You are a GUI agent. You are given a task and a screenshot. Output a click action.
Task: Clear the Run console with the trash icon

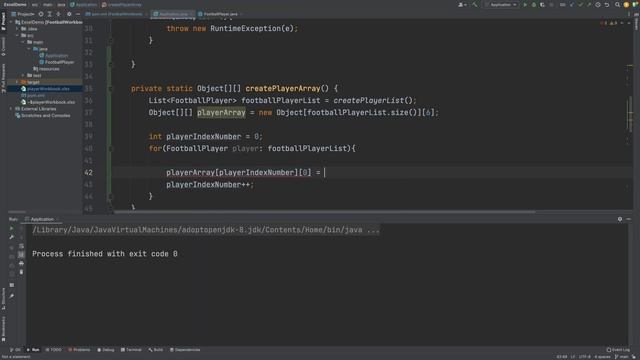[x=21, y=272]
